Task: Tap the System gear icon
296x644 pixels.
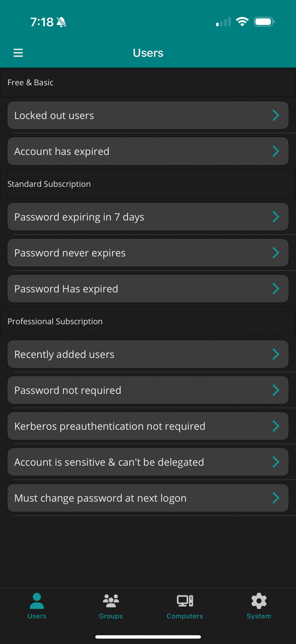Action: coord(259,601)
